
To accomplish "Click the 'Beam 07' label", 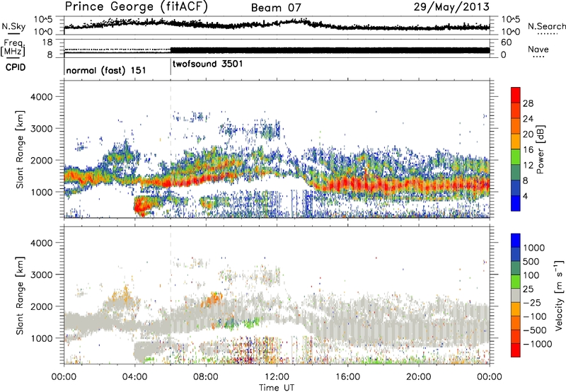I will point(276,8).
